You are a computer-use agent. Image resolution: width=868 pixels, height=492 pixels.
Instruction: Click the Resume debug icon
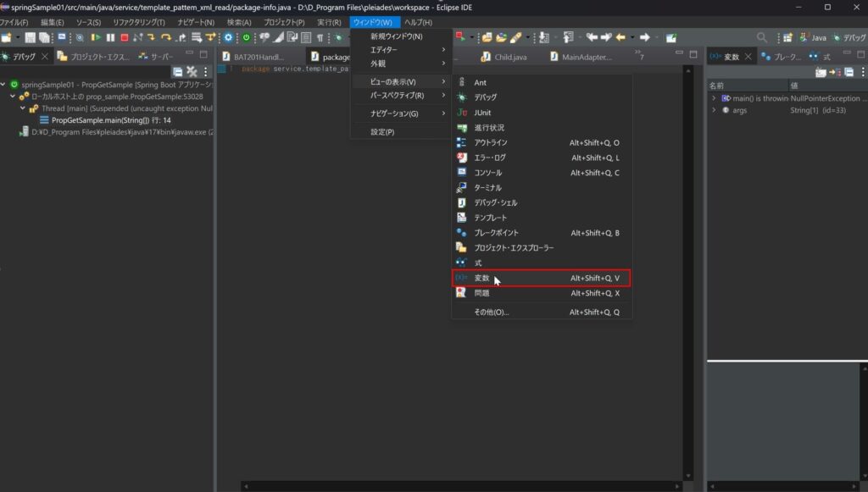(x=97, y=37)
